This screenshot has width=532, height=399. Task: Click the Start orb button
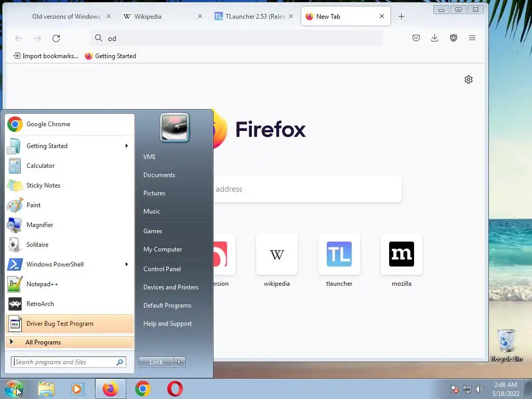pyautogui.click(x=14, y=389)
